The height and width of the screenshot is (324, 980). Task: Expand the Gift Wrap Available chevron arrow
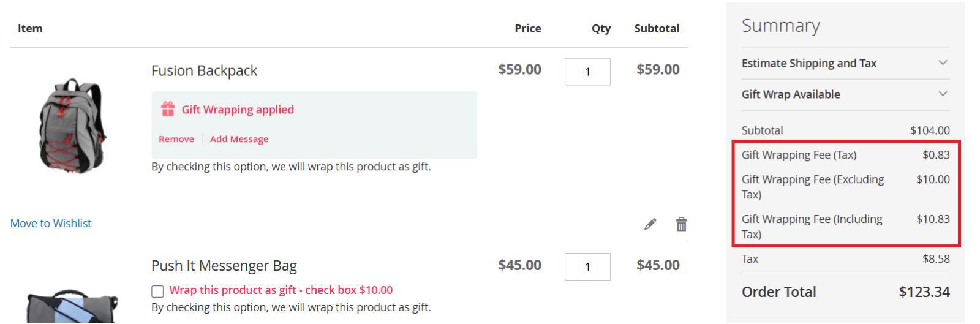(943, 94)
